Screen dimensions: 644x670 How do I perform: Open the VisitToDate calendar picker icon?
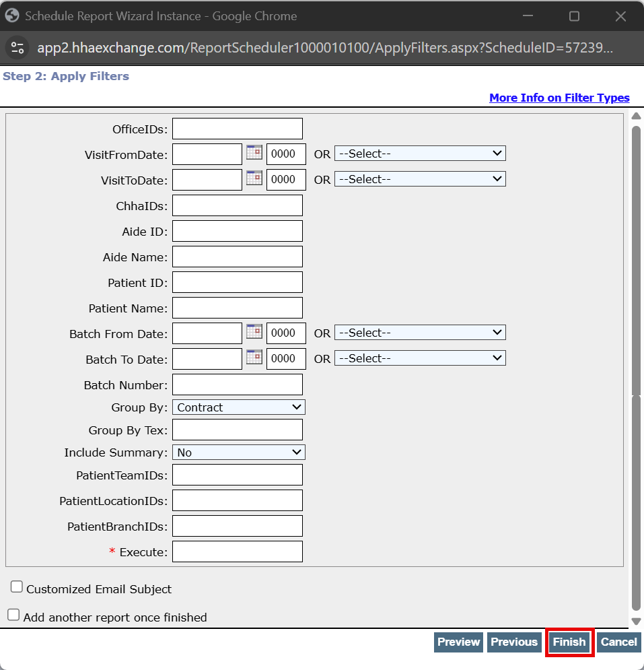click(254, 178)
